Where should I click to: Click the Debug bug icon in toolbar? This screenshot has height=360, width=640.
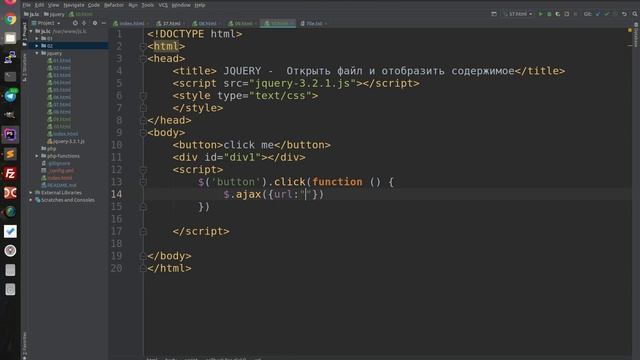[549, 14]
